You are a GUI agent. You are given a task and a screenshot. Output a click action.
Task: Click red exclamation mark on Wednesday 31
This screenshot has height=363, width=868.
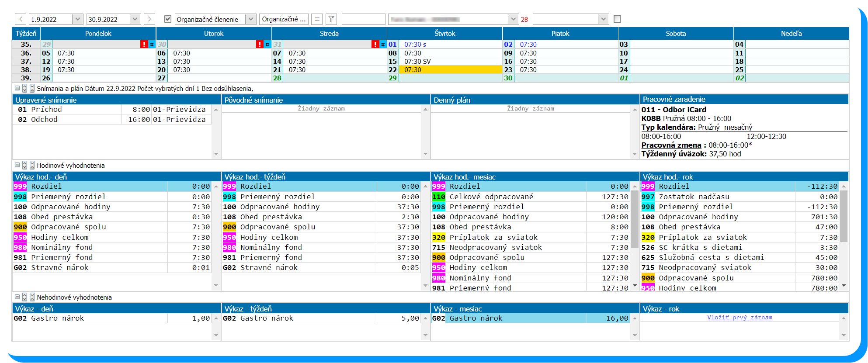375,44
